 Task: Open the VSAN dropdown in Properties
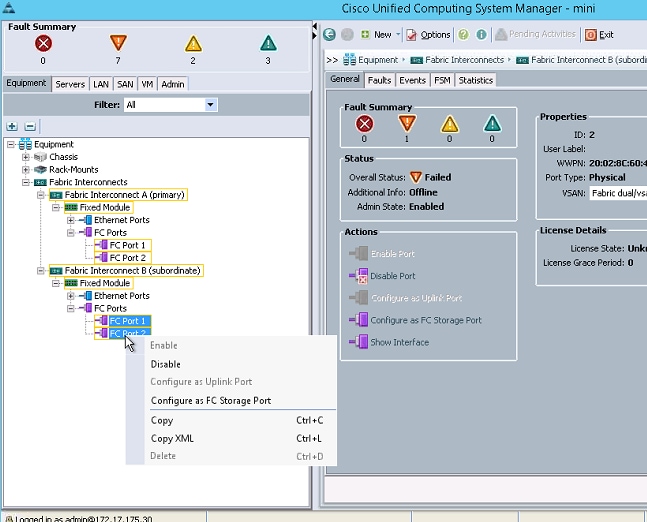coord(618,193)
